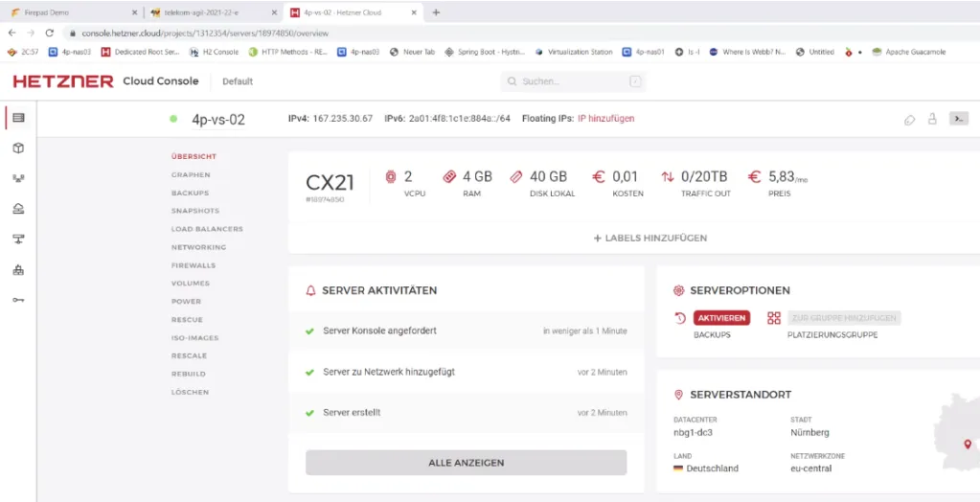Click the Serveroptionen gear icon

click(x=679, y=290)
